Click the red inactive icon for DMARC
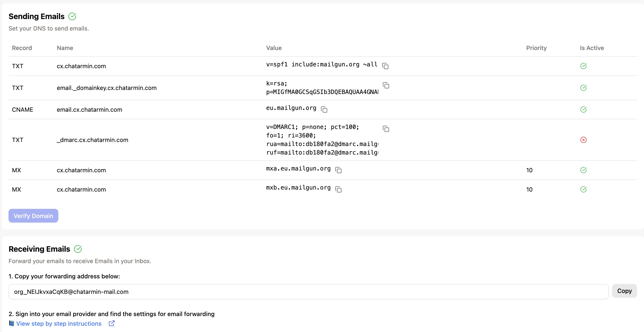644x332 pixels. coord(583,140)
